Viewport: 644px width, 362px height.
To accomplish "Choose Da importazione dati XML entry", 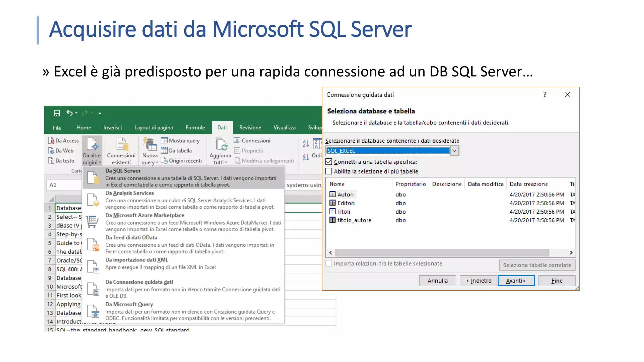I will tap(183, 267).
